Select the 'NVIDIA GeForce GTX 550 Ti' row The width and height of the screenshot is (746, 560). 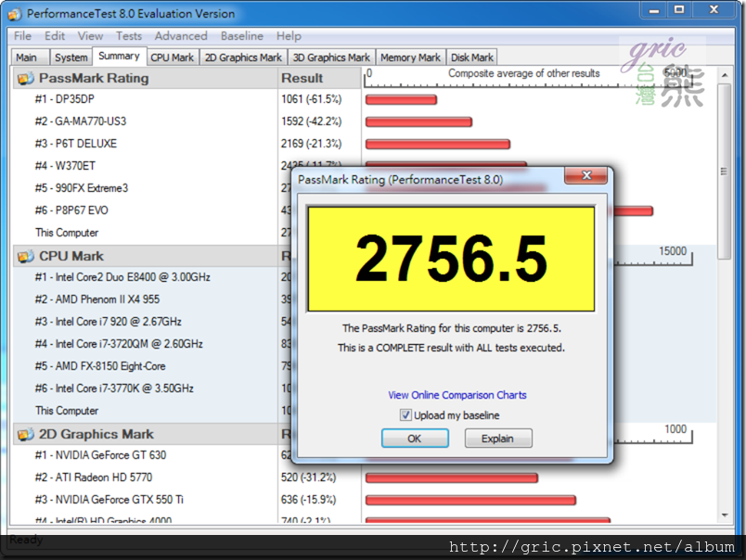click(x=109, y=500)
